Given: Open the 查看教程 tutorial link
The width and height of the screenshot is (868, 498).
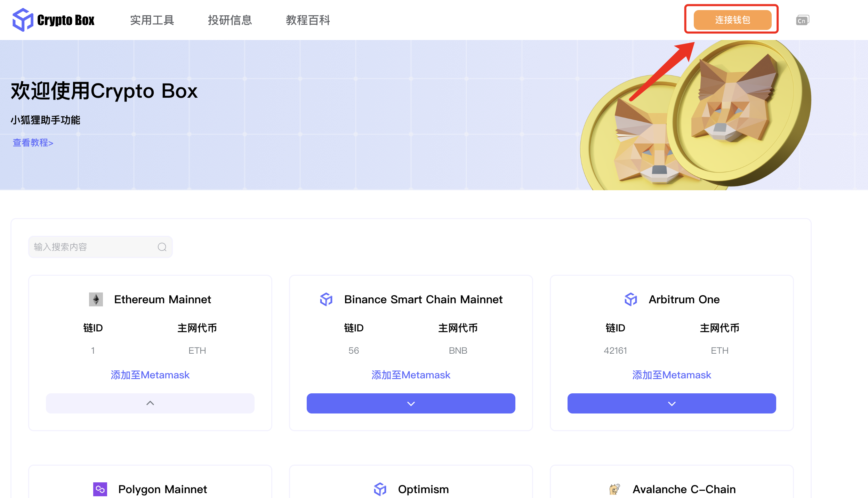Looking at the screenshot, I should pos(33,143).
